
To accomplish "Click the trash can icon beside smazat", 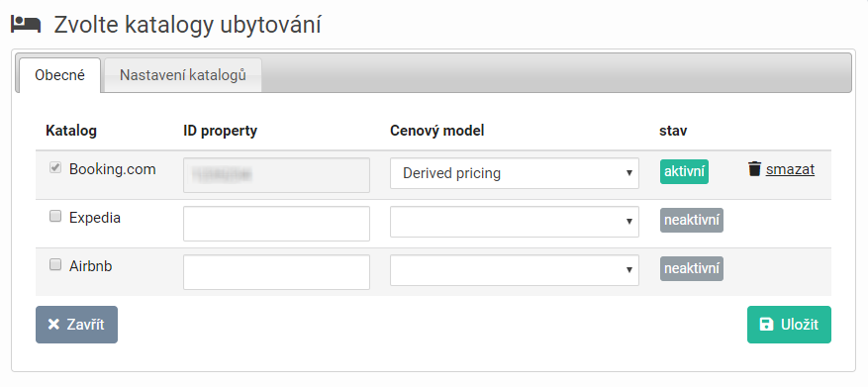I will 754,169.
